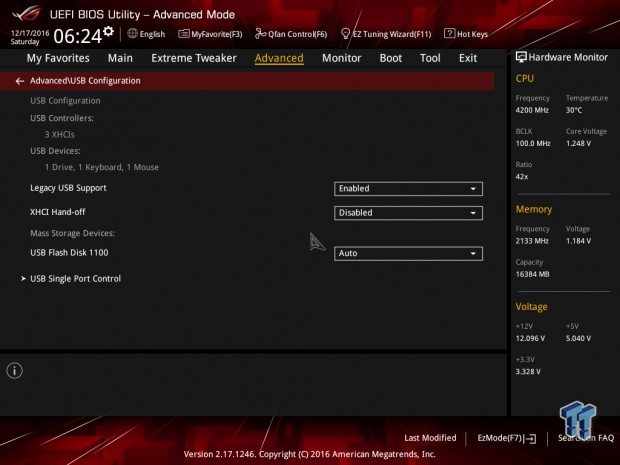Click the ROG logo

coord(26,14)
